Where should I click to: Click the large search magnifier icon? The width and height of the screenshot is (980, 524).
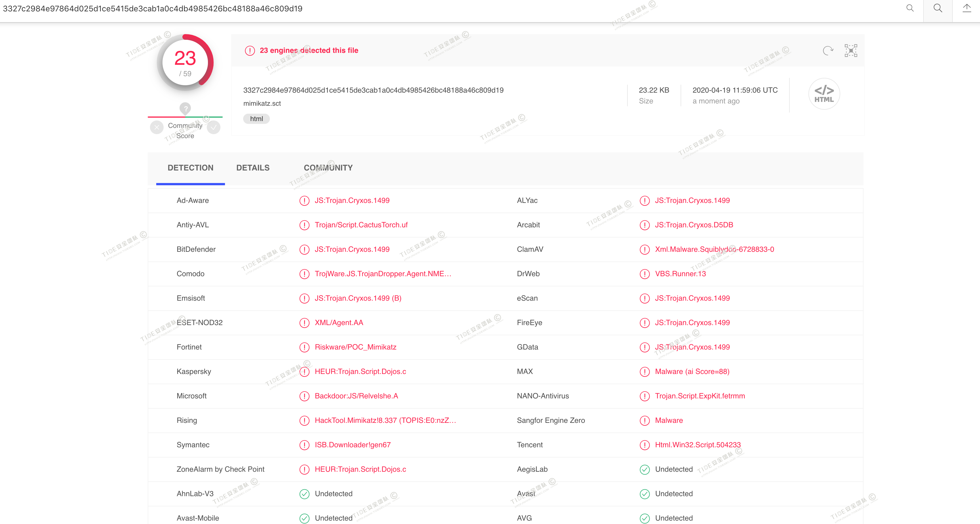coord(938,8)
